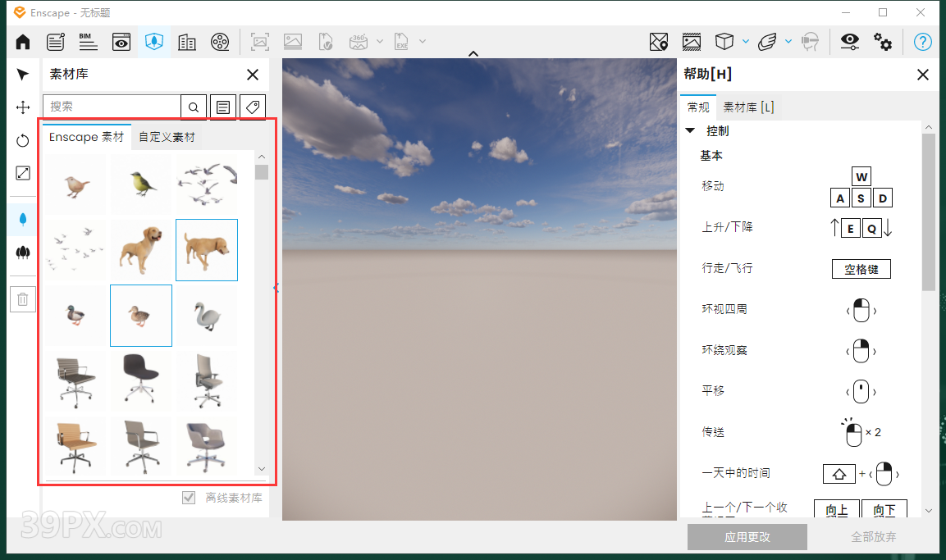Switch to the 自定义素材 tab
Screen dimensions: 946x560
click(x=166, y=137)
